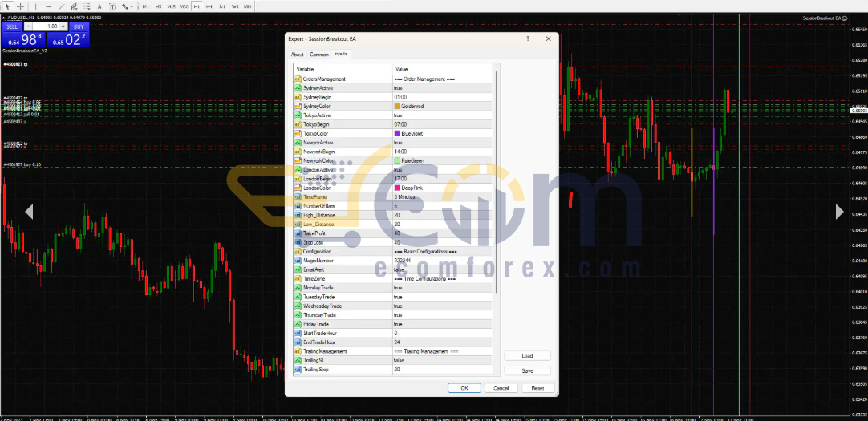Click the Reset button
The height and width of the screenshot is (421, 868).
[537, 388]
